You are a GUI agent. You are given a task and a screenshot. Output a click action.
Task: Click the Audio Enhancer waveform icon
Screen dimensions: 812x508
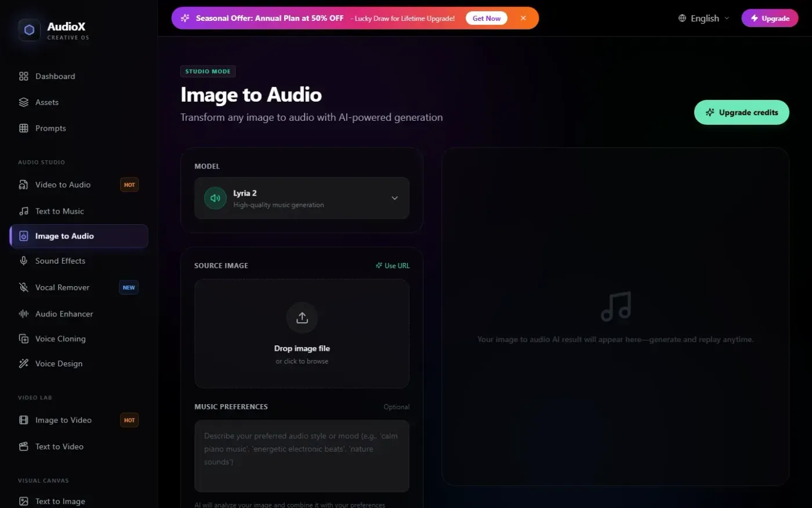coord(24,314)
